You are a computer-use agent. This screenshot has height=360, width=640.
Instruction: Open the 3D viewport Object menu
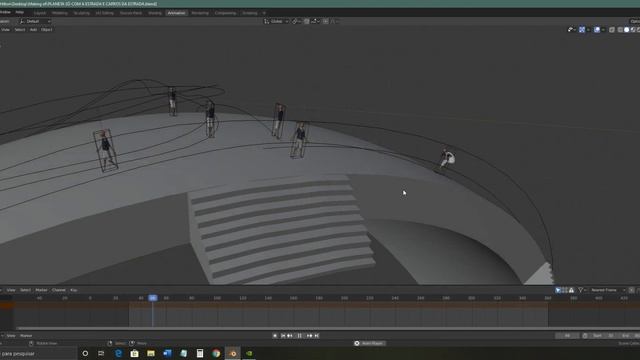(x=47, y=30)
